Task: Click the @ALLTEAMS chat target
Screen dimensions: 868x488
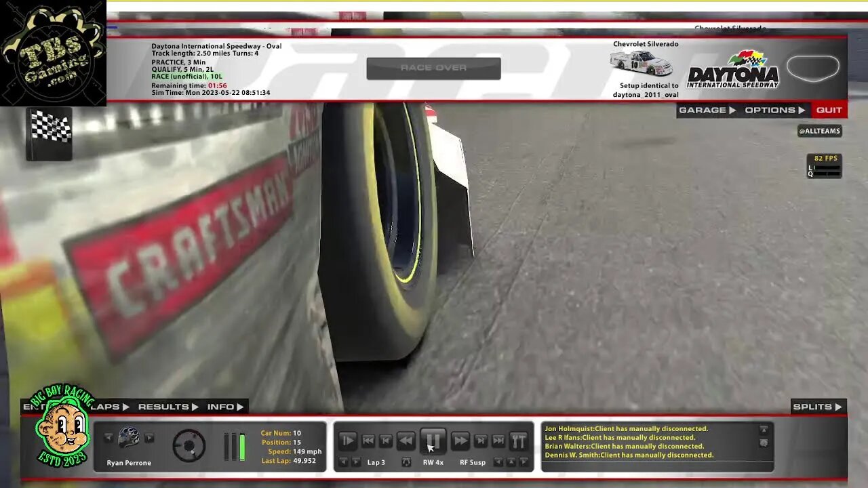Action: [820, 131]
